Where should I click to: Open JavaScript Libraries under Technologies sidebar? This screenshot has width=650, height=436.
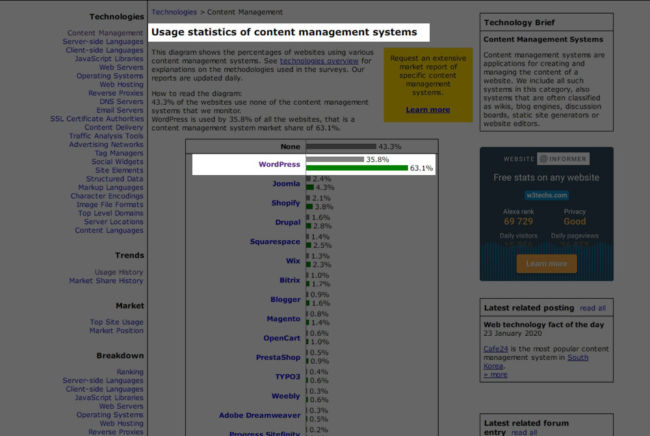109,59
